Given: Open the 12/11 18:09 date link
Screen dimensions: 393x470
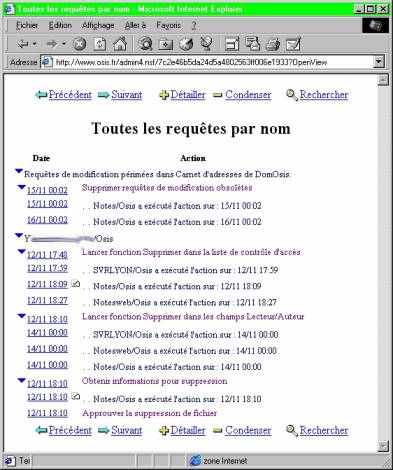Looking at the screenshot, I should pos(47,284).
